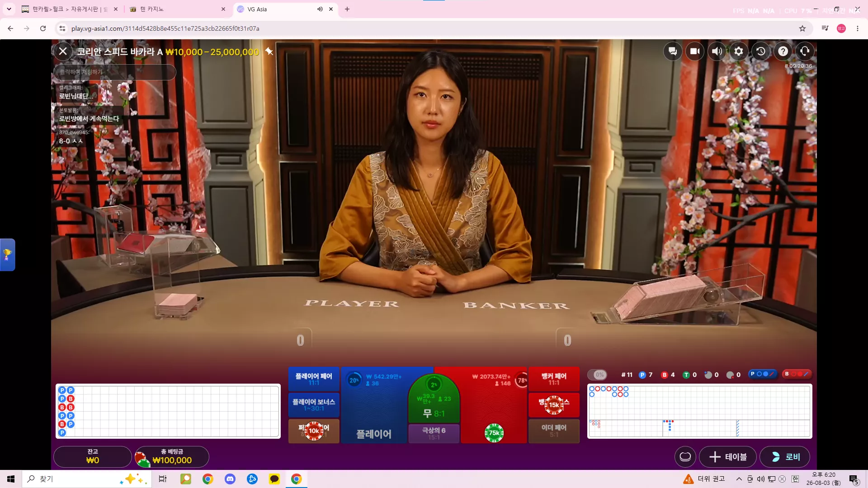View the 총 베팅금 total bet display
The image size is (868, 488).
coord(172,456)
